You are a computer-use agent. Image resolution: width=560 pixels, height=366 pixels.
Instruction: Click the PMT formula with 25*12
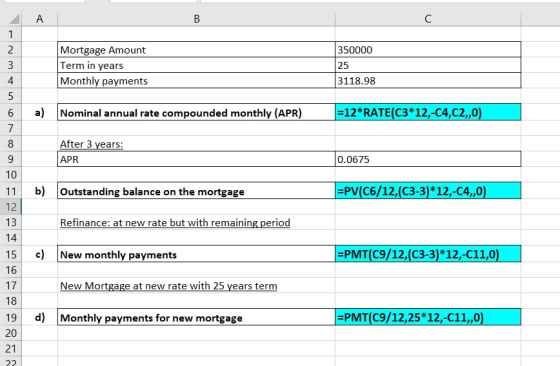click(428, 317)
